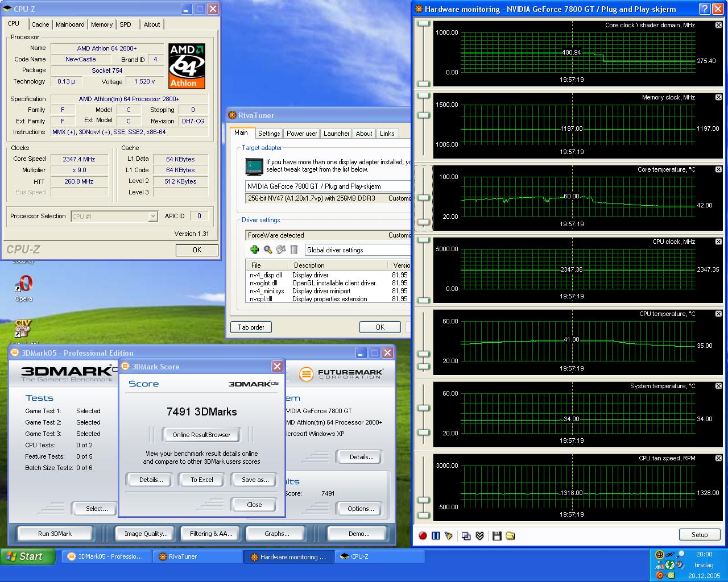Start logging with the red record button
Image resolution: width=728 pixels, height=582 pixels.
click(423, 535)
